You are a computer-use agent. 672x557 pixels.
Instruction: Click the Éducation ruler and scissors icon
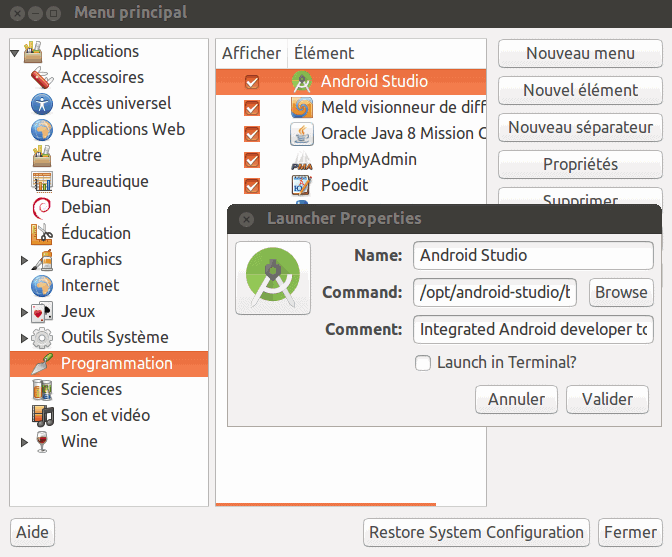(x=42, y=234)
